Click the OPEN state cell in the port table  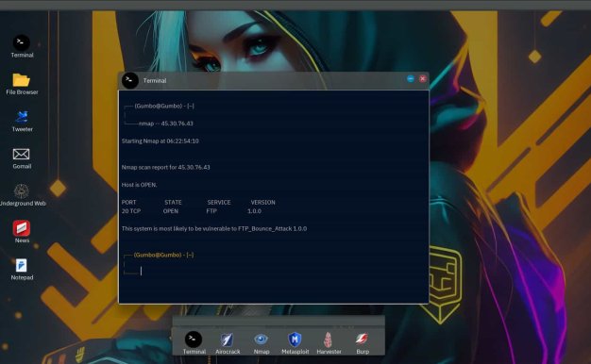point(171,211)
